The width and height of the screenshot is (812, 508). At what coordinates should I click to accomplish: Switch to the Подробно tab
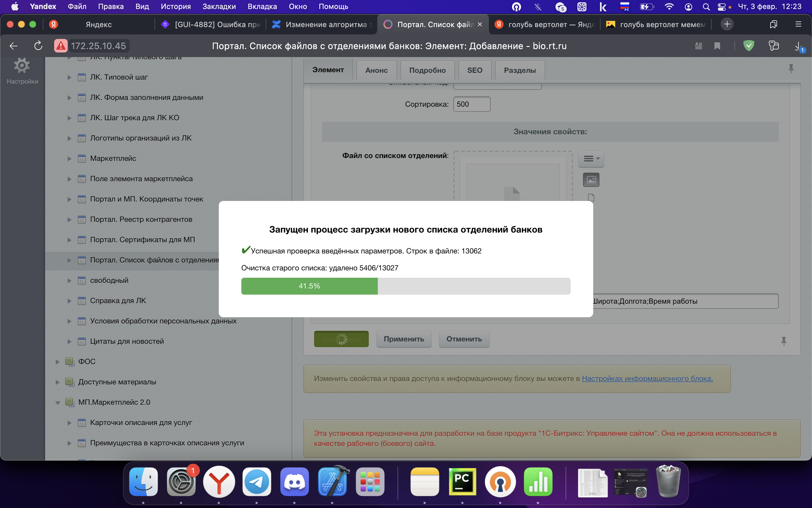click(427, 70)
